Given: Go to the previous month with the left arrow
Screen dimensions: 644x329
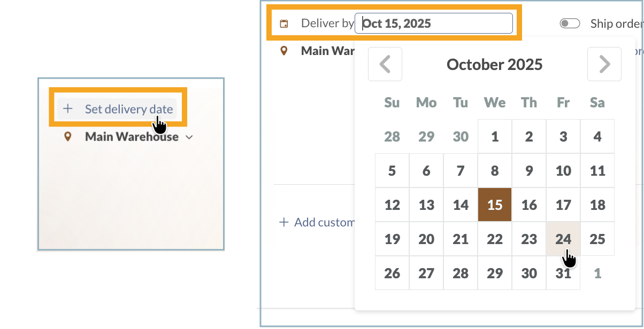Looking at the screenshot, I should click(x=385, y=64).
